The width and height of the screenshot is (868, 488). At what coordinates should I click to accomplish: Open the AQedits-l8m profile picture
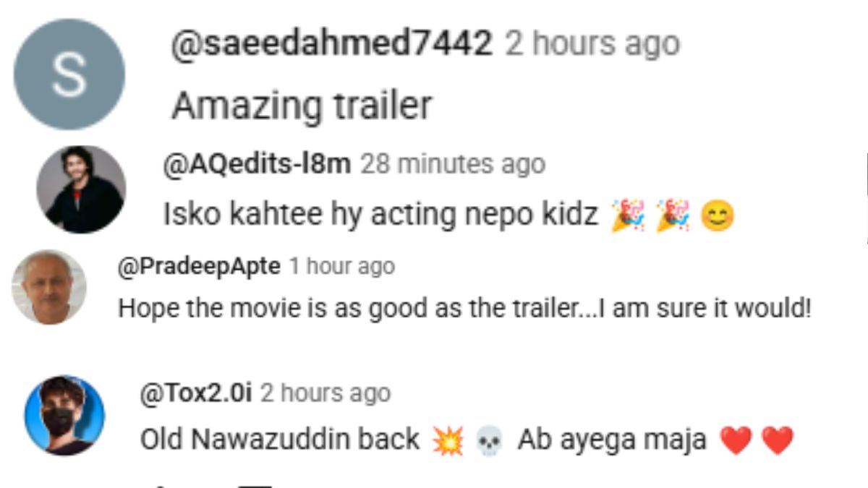pyautogui.click(x=81, y=189)
